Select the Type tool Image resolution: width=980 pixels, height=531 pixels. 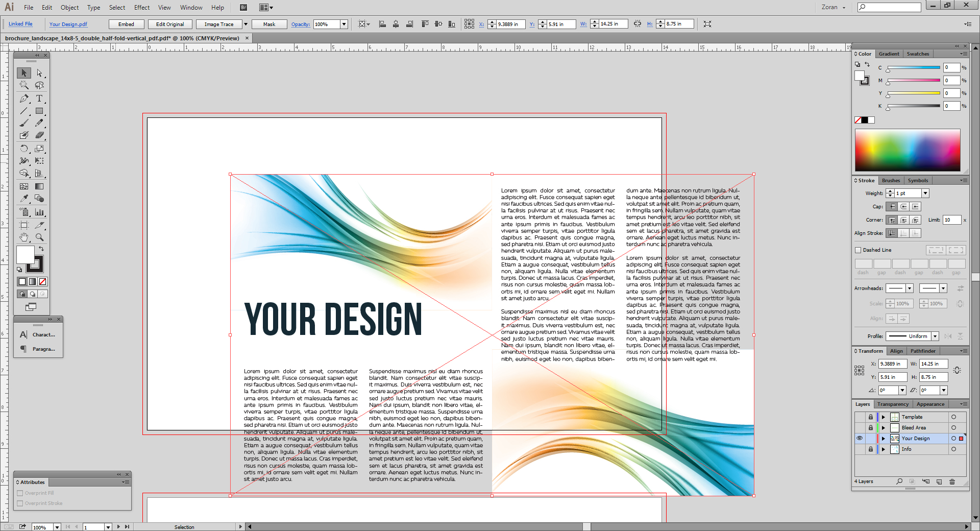tap(40, 99)
